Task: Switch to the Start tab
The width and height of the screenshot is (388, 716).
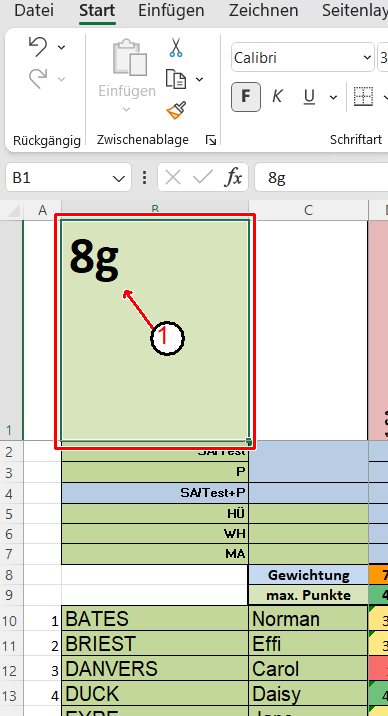Action: tap(97, 10)
